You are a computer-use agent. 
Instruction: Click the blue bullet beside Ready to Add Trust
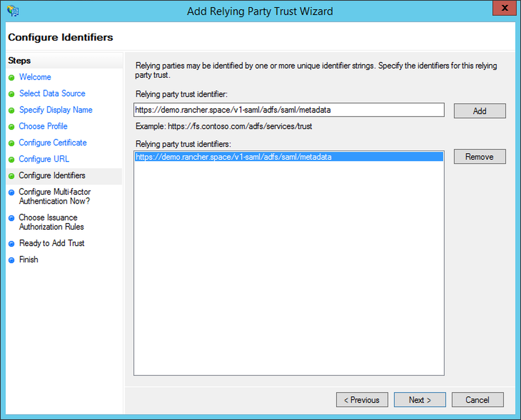click(11, 244)
